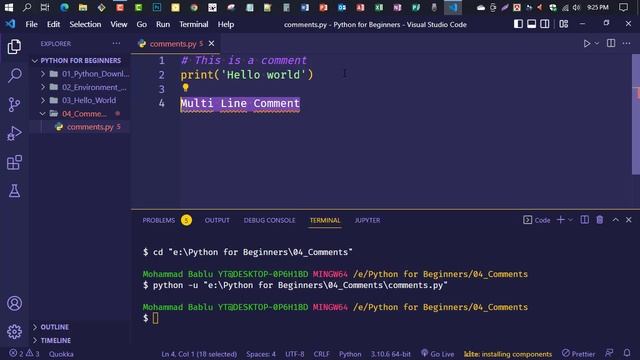Click the feedback icon in status bar
640x360 pixels.
click(x=609, y=353)
